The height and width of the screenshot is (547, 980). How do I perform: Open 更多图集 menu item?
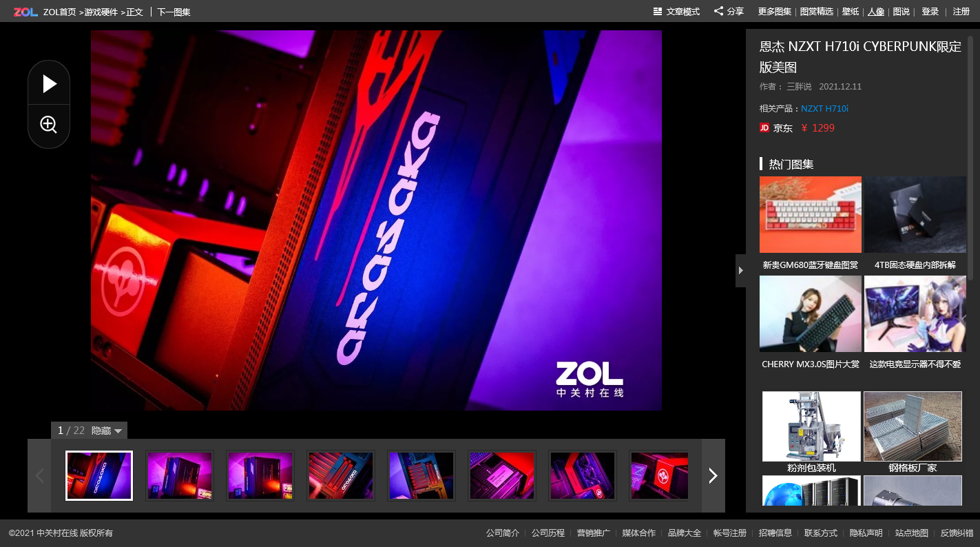click(x=775, y=12)
